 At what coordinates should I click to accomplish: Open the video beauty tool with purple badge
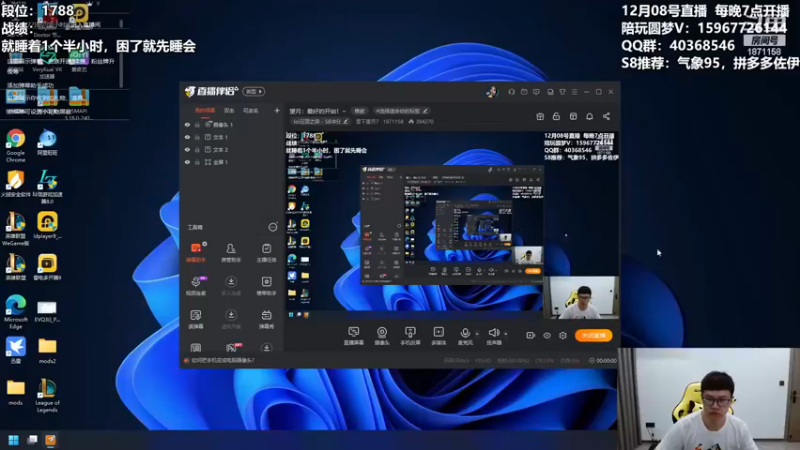click(x=195, y=286)
